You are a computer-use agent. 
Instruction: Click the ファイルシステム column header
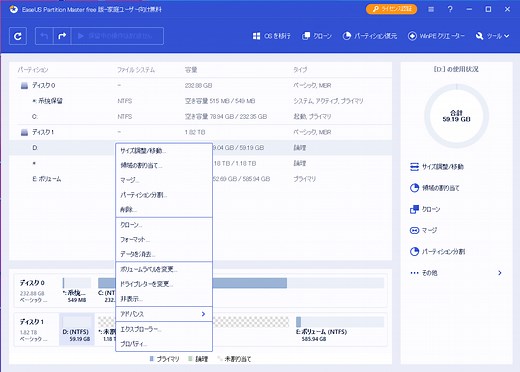coord(136,70)
